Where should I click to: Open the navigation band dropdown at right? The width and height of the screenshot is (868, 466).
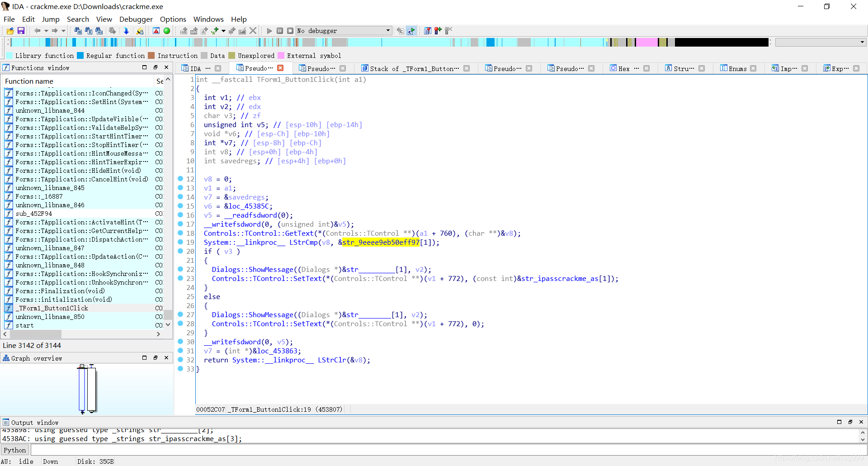[x=862, y=42]
